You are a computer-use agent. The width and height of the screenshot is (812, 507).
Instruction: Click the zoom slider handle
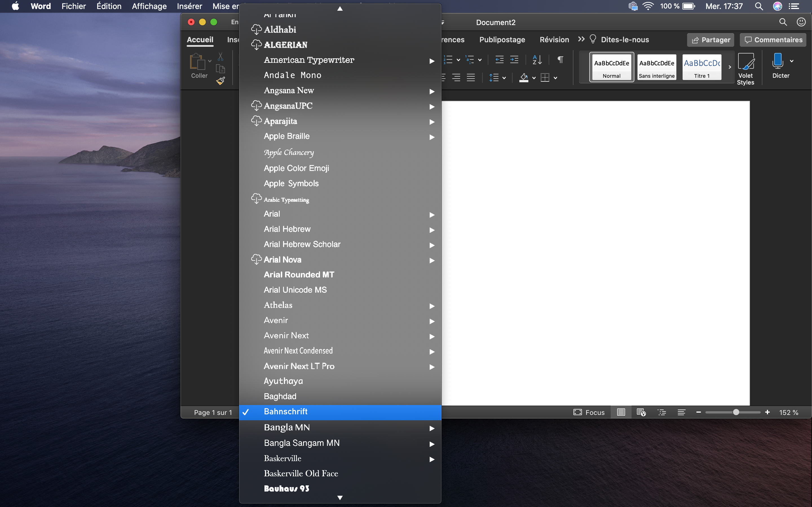pos(736,412)
